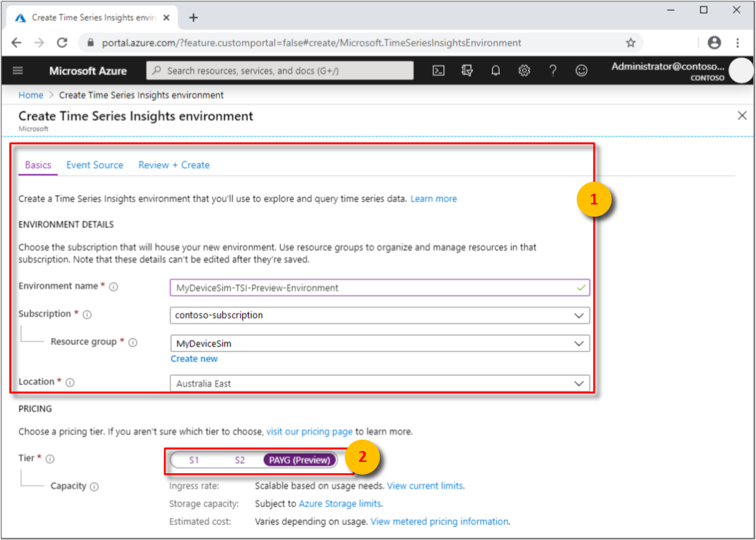Switch to the Event Source tab
The image size is (756, 540).
tap(95, 165)
